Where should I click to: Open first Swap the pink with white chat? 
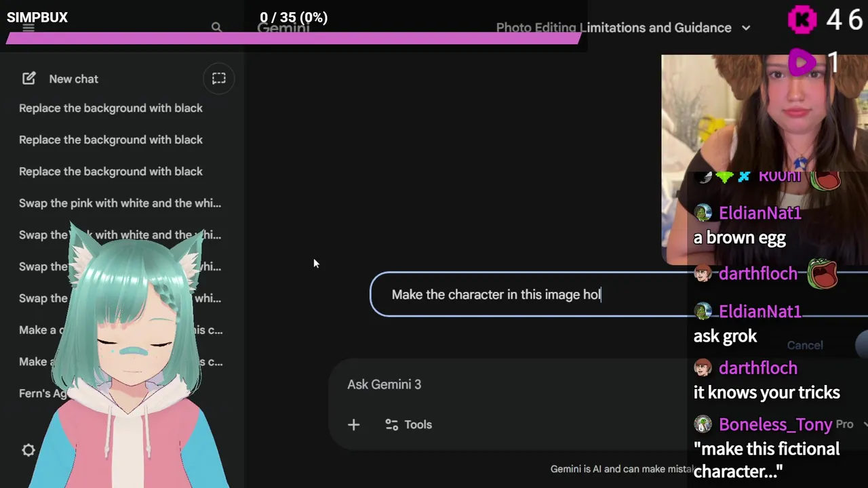tap(120, 203)
